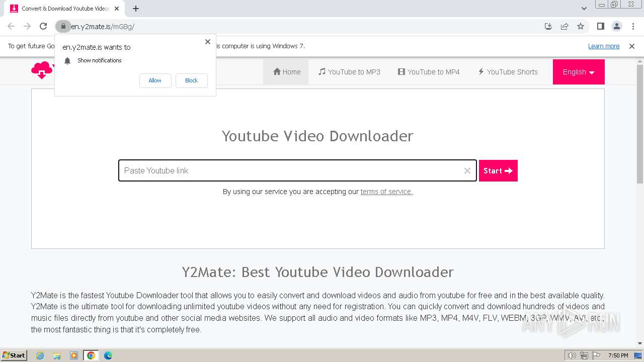Open YouTube to MP3 page

point(349,72)
